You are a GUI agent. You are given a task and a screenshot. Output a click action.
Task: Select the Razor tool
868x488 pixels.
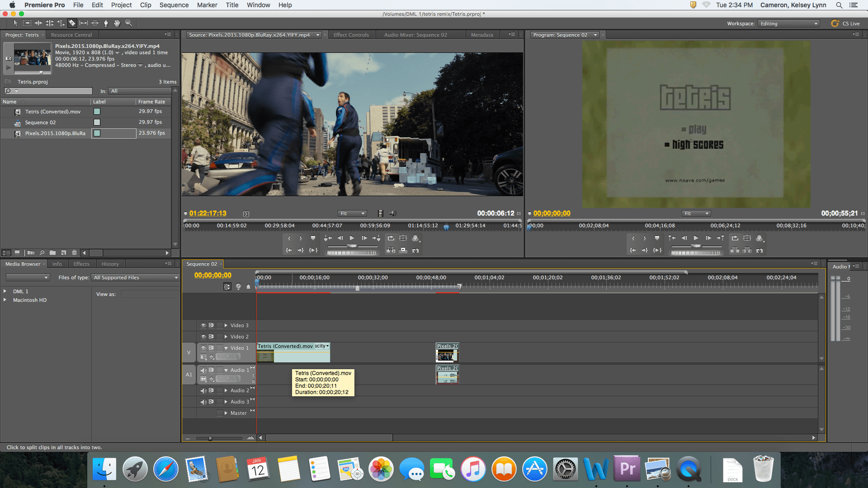pyautogui.click(x=72, y=23)
